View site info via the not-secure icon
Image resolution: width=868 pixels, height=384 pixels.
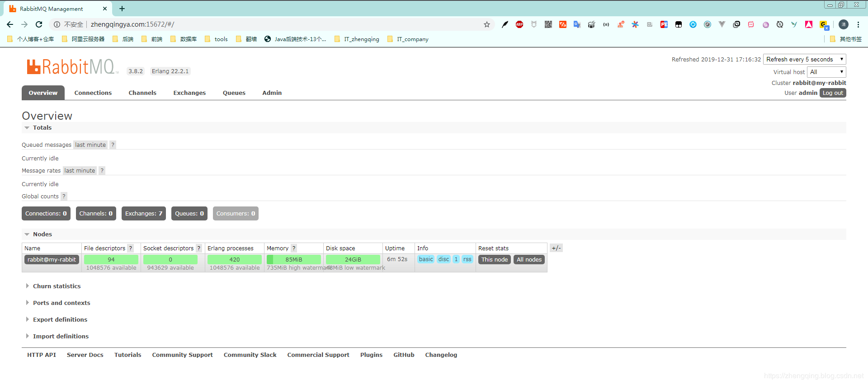pyautogui.click(x=57, y=24)
